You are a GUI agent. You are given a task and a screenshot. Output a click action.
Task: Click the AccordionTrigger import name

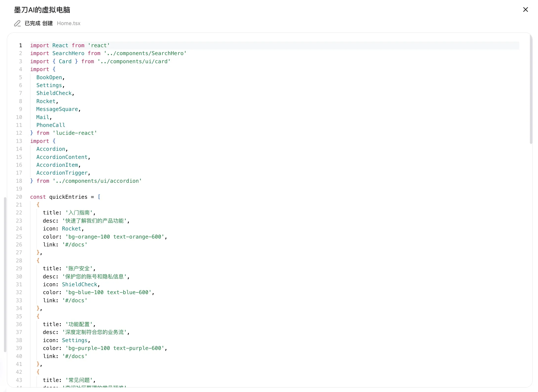tap(62, 173)
